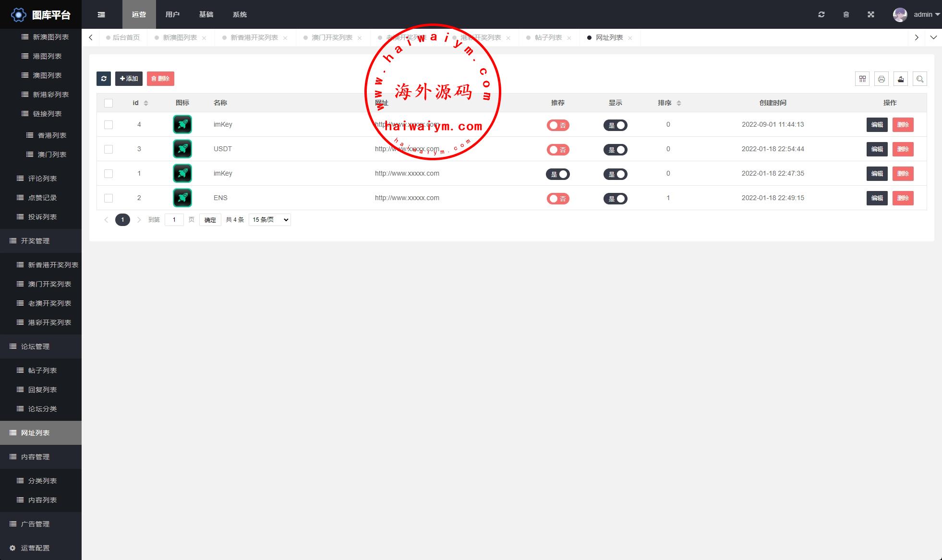Expand the tab list down-chevron
Screen dimensions: 942x560
click(933, 37)
